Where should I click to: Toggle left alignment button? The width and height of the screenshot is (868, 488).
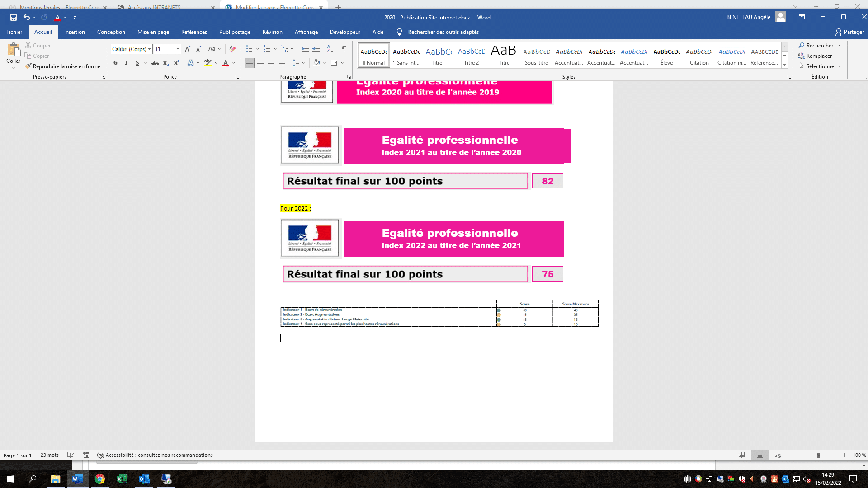pos(250,63)
